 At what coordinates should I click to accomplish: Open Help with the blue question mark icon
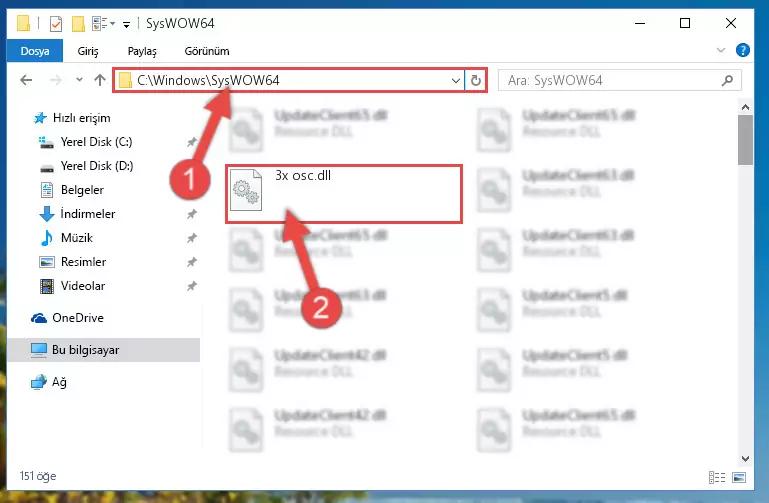743,50
